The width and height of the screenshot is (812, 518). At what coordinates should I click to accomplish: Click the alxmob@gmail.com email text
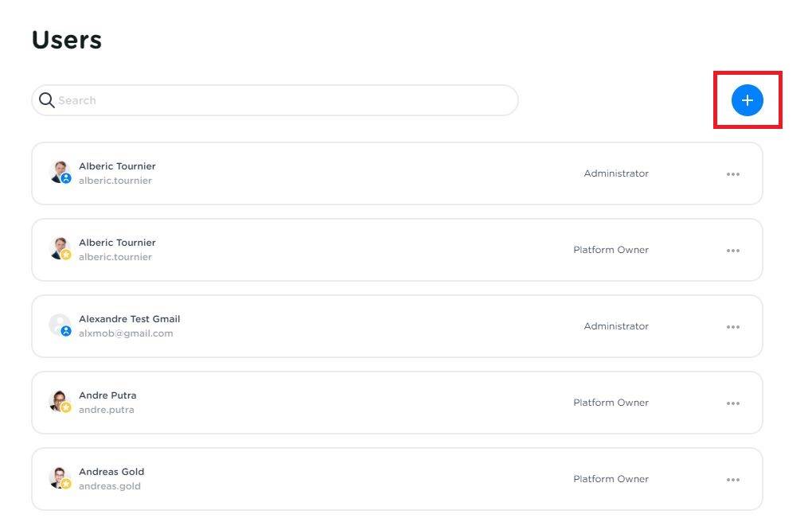click(x=126, y=333)
